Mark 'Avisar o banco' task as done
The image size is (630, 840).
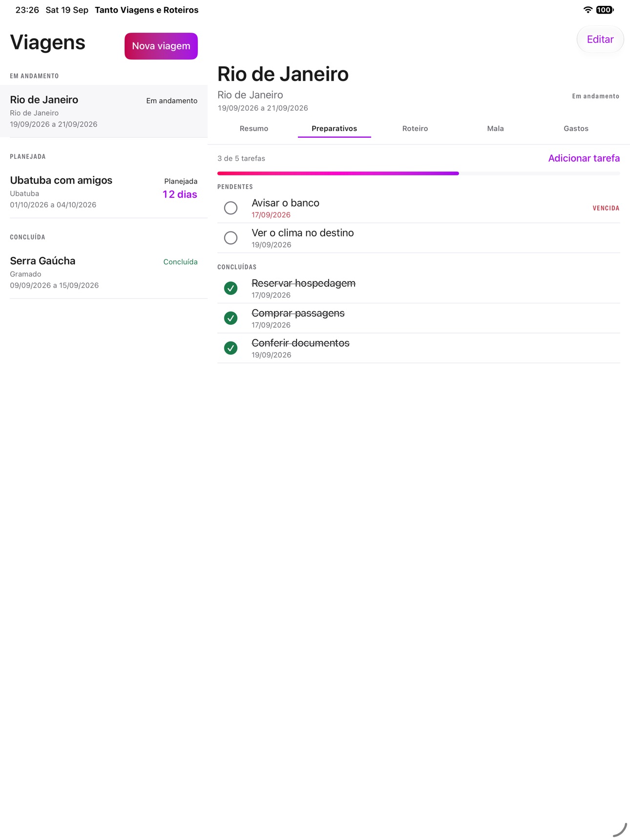(x=231, y=208)
